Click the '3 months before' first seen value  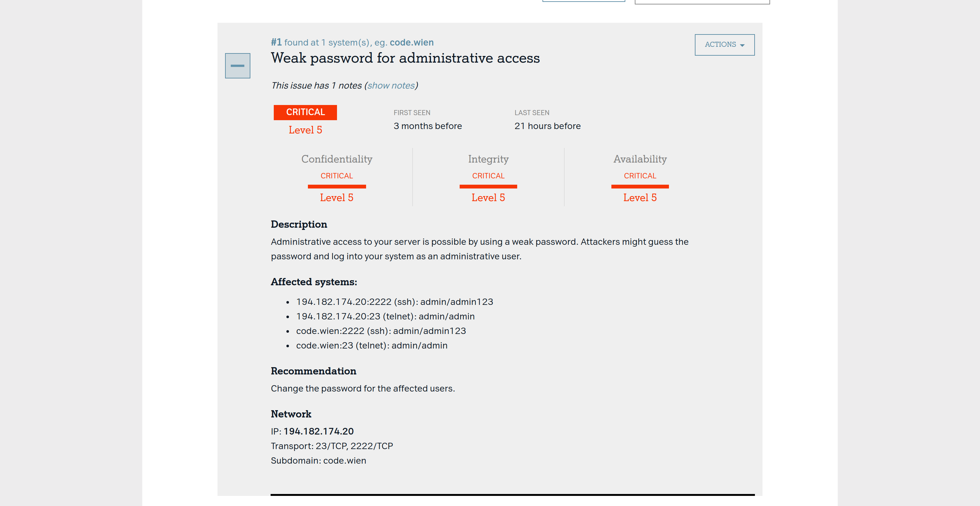pyautogui.click(x=428, y=126)
